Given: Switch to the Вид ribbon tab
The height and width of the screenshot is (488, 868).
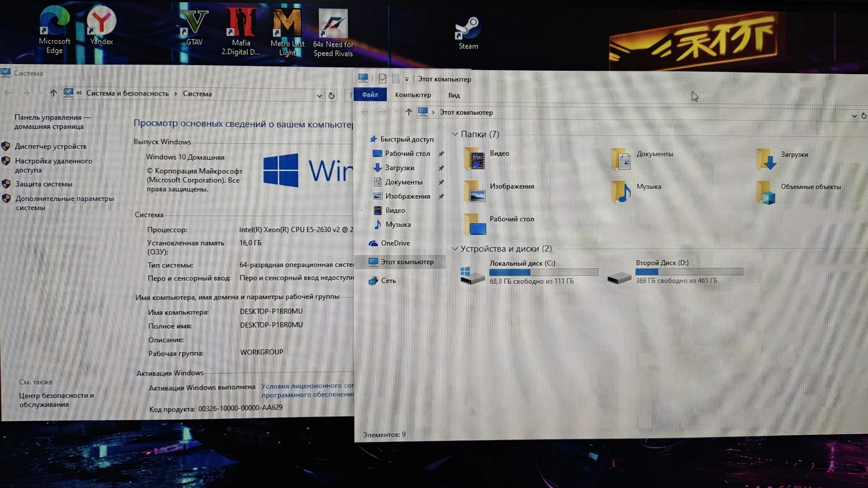Looking at the screenshot, I should click(454, 95).
